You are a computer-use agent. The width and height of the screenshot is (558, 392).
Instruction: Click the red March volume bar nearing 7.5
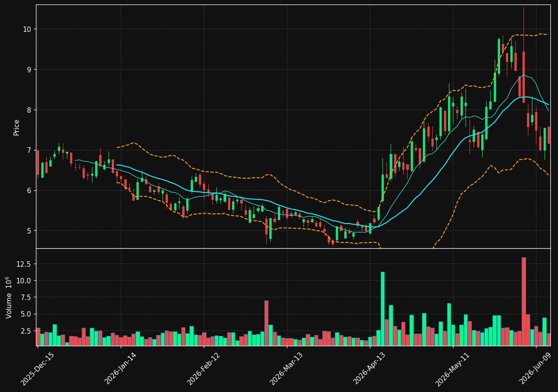(266, 323)
